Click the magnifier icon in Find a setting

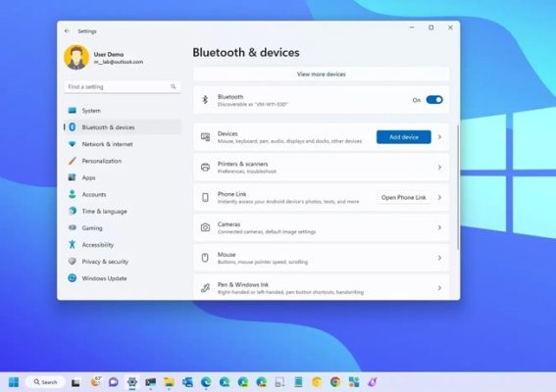click(173, 87)
